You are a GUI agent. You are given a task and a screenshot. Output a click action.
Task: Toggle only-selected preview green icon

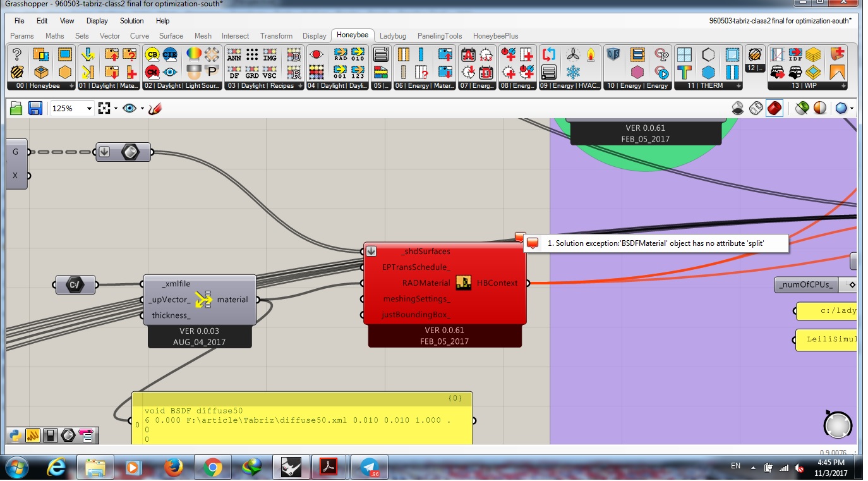coord(802,108)
